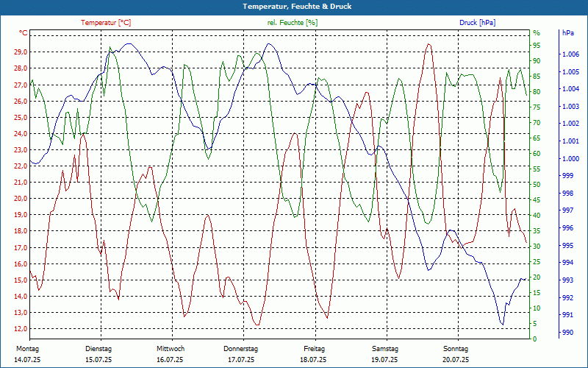Click the "Mittwoch" day label
Image resolution: width=588 pixels, height=368 pixels.
171,349
